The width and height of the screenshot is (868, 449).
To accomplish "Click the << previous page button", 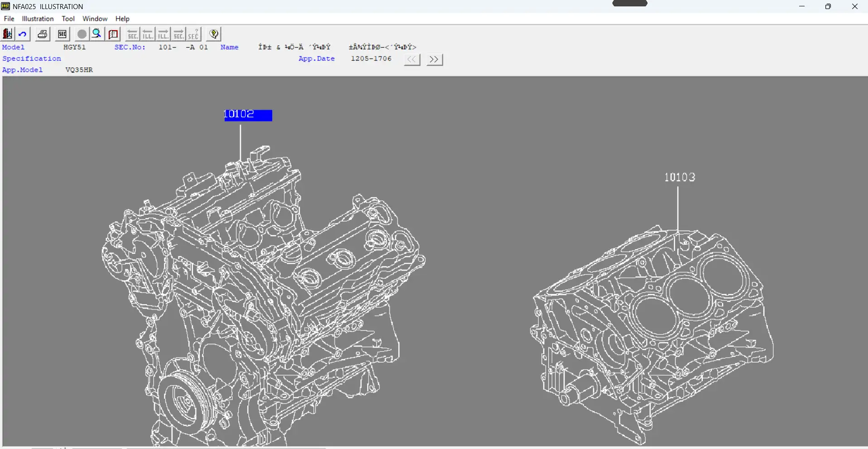I will 412,59.
